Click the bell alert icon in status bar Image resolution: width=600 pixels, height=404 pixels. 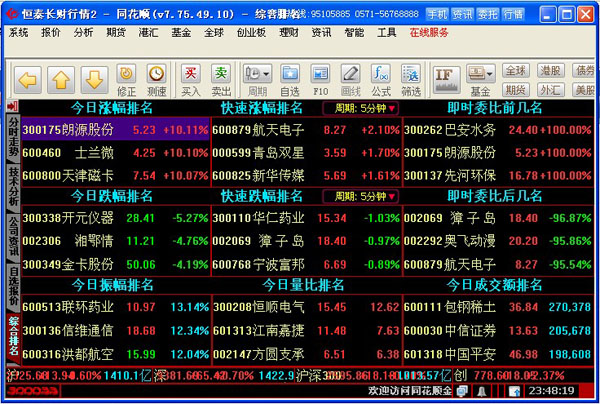coord(482,391)
